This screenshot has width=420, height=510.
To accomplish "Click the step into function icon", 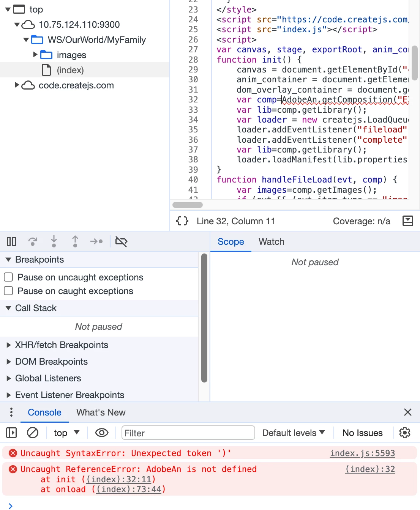I will click(54, 241).
